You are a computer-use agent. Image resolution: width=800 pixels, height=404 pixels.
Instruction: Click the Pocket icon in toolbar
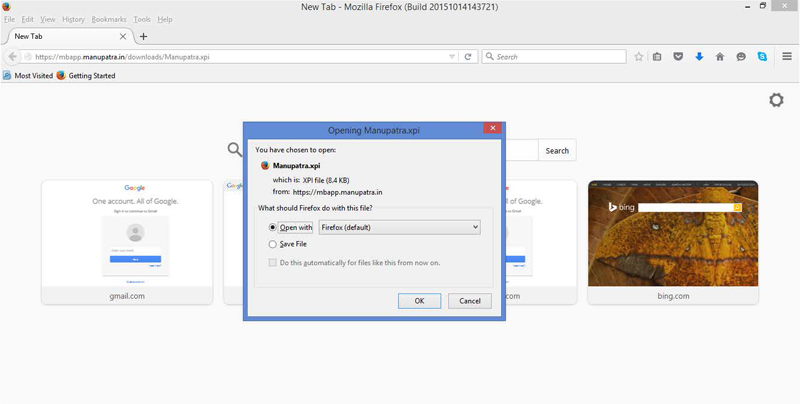point(678,57)
